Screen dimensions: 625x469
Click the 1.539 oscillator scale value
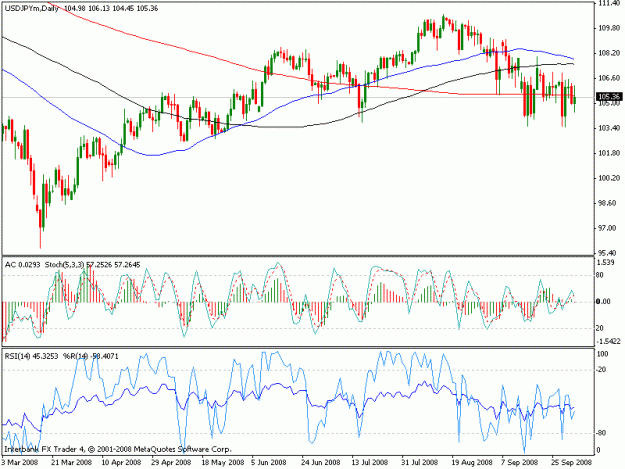point(606,262)
